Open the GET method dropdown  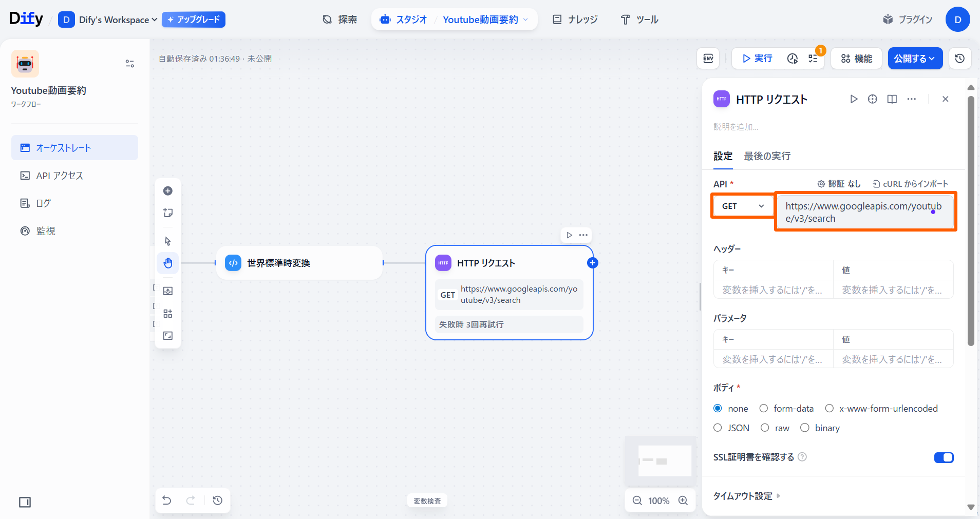coord(743,206)
